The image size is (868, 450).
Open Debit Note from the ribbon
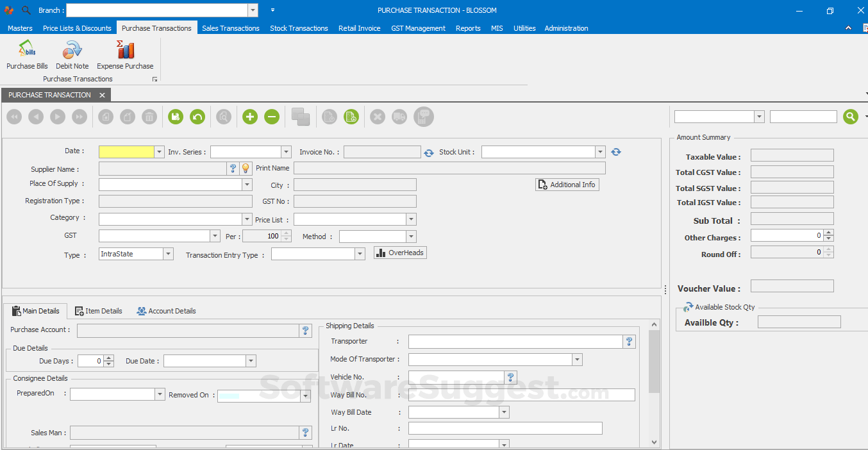click(72, 55)
